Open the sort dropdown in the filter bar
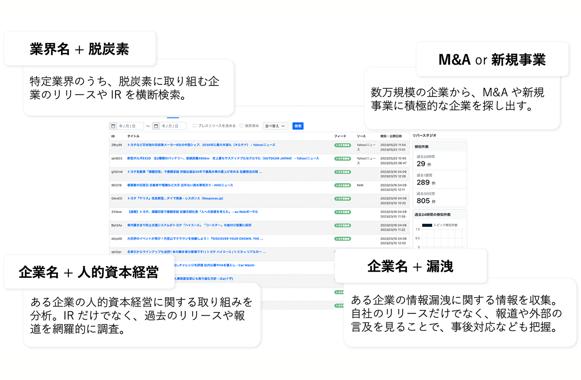 click(x=275, y=126)
